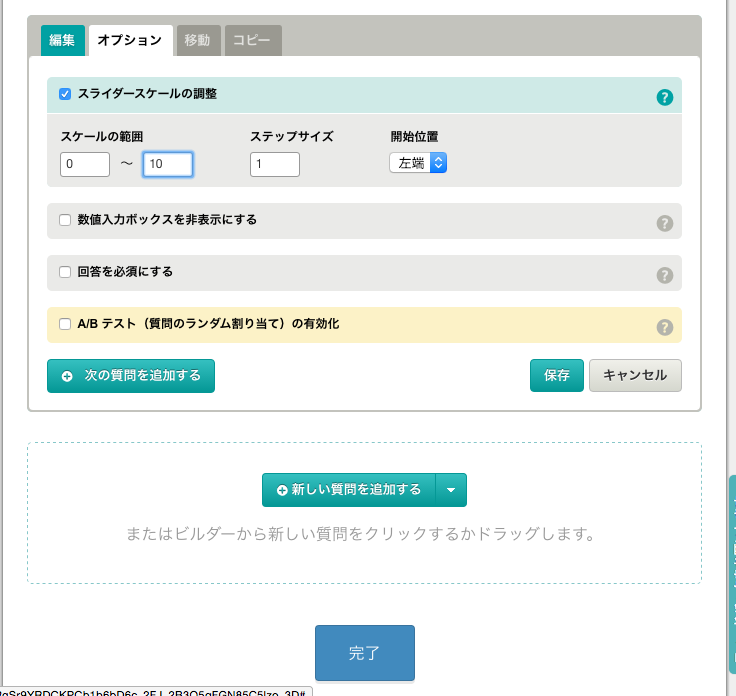Click the ステップサイズ label
This screenshot has width=736, height=696.
pyautogui.click(x=291, y=137)
